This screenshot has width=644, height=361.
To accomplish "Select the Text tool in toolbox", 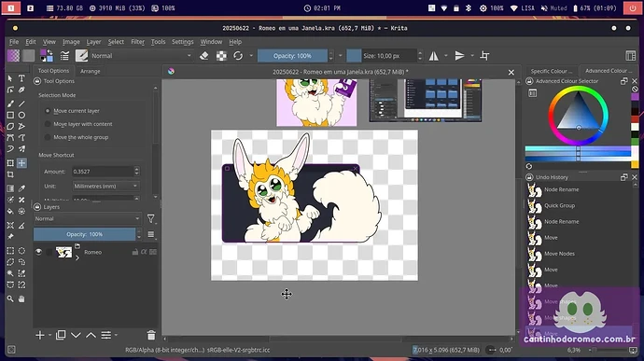I will (x=21, y=78).
